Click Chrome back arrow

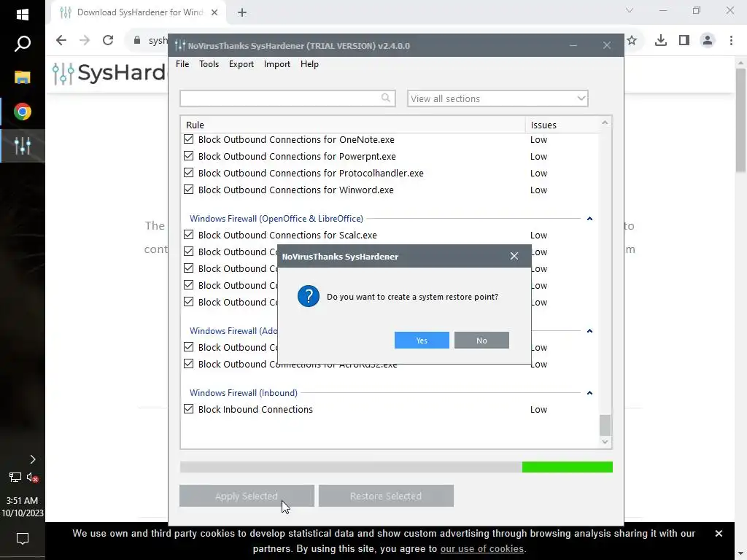(61, 40)
